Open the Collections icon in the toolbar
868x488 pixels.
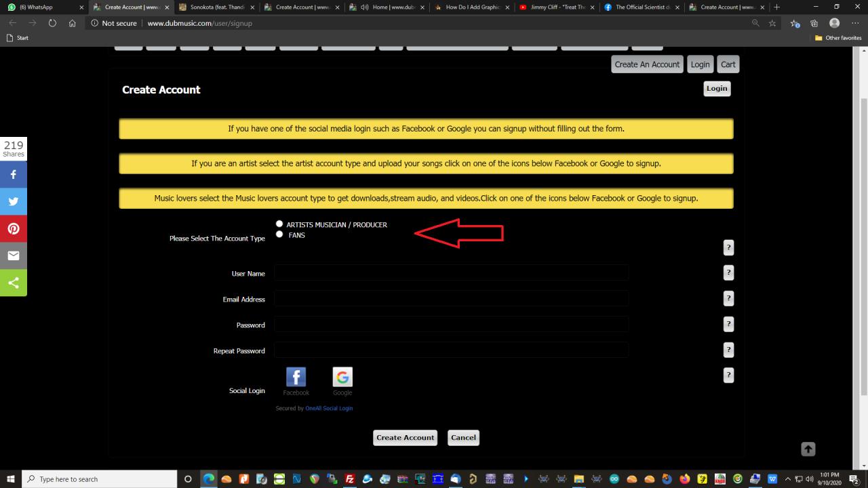(814, 23)
